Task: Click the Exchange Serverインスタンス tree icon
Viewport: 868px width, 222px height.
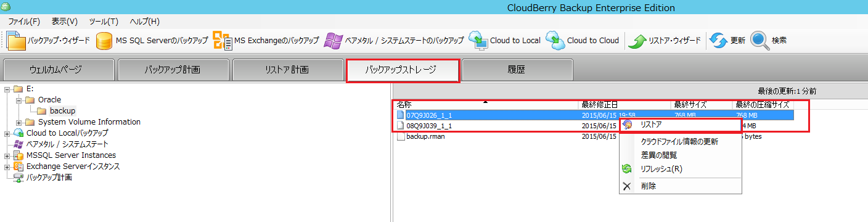Action: point(18,166)
